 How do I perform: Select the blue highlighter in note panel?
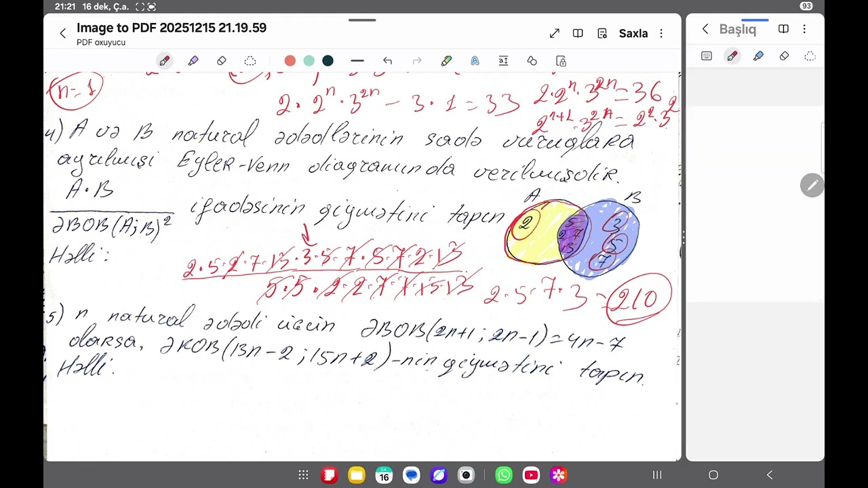pyautogui.click(x=758, y=56)
